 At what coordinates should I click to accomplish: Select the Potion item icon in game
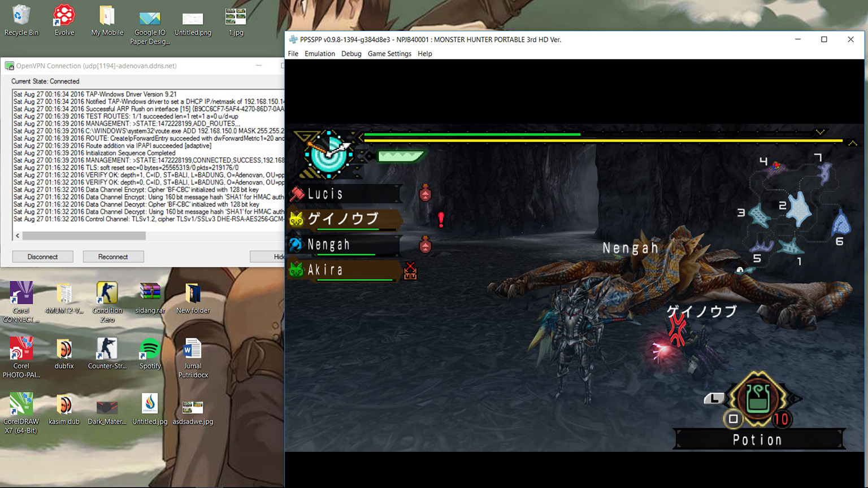[758, 399]
